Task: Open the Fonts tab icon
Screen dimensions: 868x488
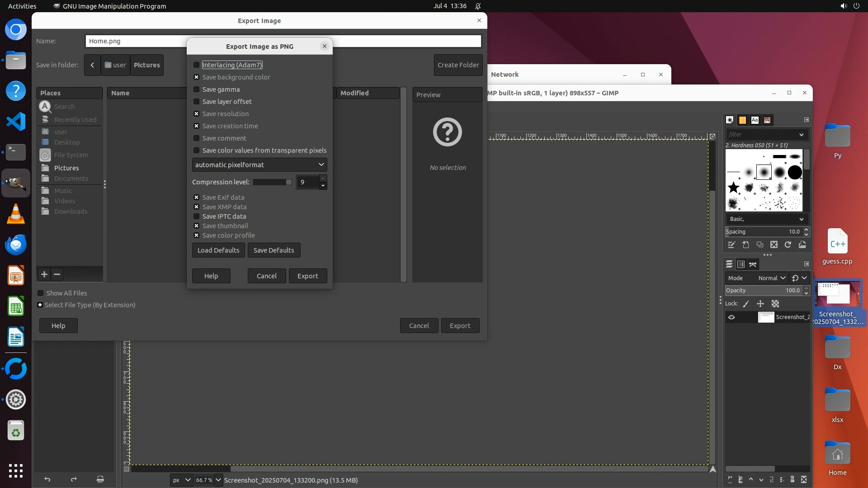Action: [x=755, y=120]
